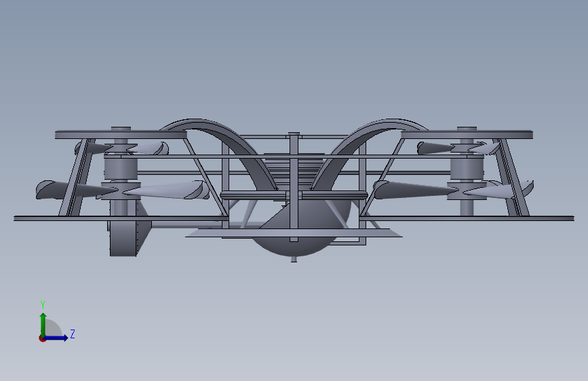The height and width of the screenshot is (381, 588).
Task: Select the large cylinder hanging below left rotor
Action: [123, 239]
